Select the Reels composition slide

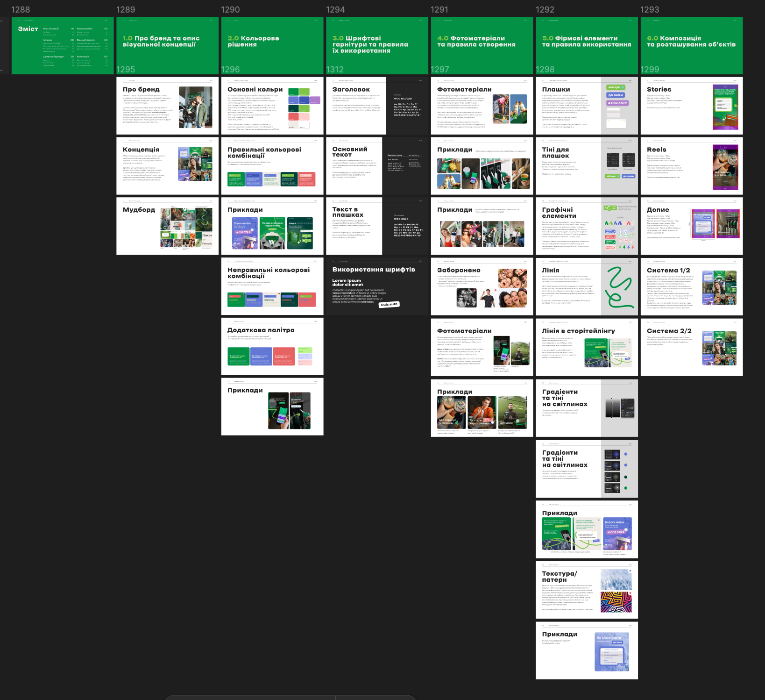coord(691,166)
